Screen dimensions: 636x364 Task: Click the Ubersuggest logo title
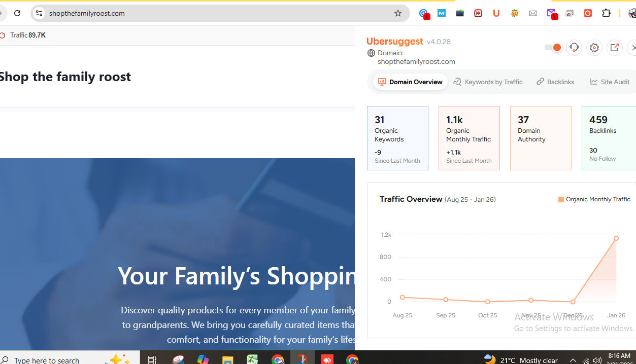coord(395,41)
